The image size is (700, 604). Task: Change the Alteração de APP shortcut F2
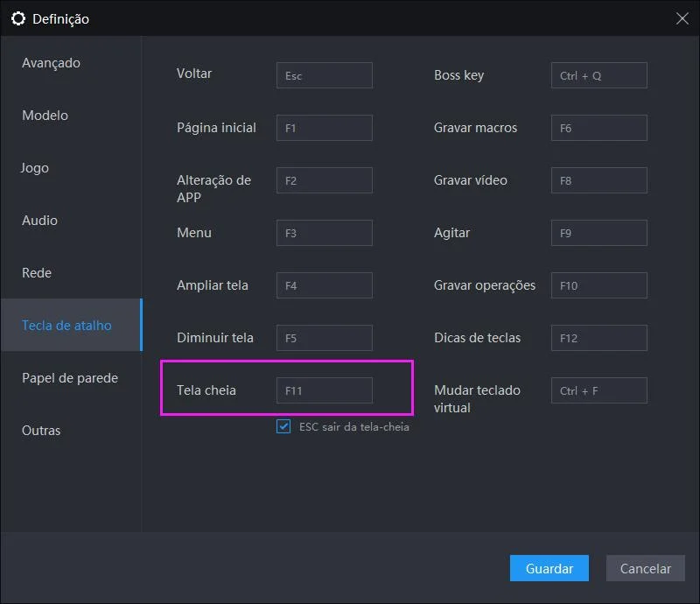pos(324,180)
